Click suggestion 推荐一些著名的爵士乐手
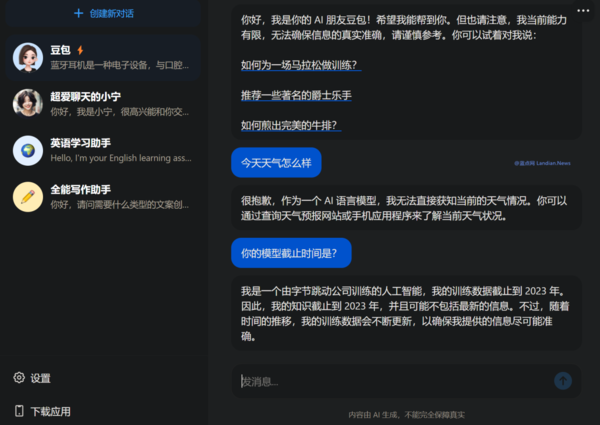Image resolution: width=600 pixels, height=425 pixels. point(296,95)
